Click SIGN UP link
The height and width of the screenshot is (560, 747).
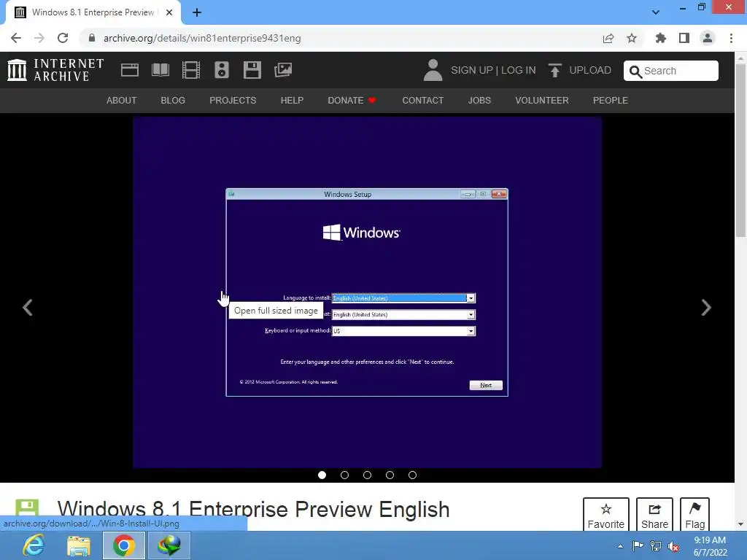click(x=472, y=70)
